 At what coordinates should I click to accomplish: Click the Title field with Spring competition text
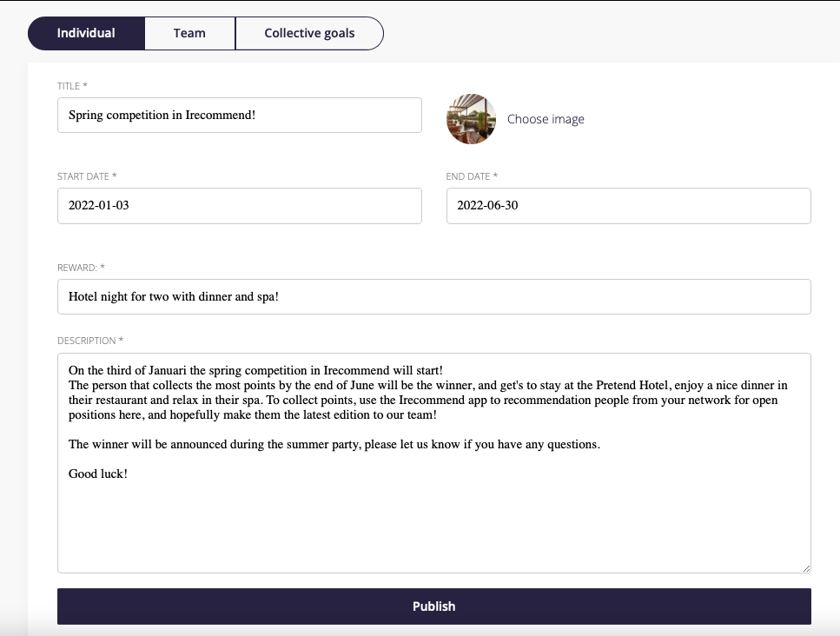point(240,116)
